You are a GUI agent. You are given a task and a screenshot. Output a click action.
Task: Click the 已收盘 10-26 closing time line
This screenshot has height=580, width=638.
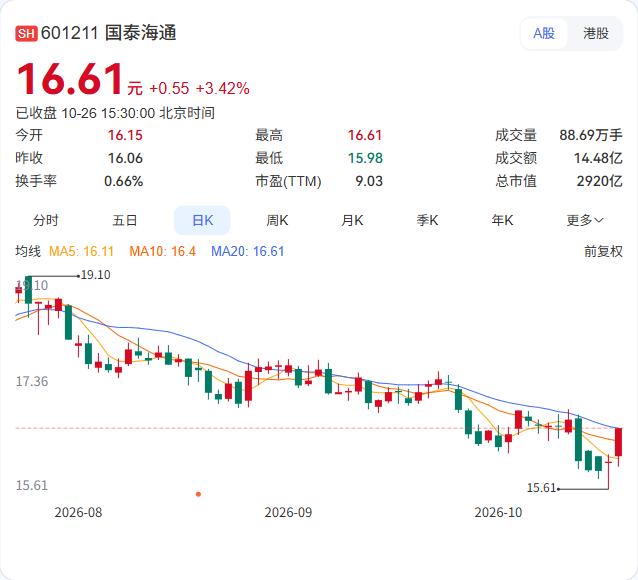(115, 113)
